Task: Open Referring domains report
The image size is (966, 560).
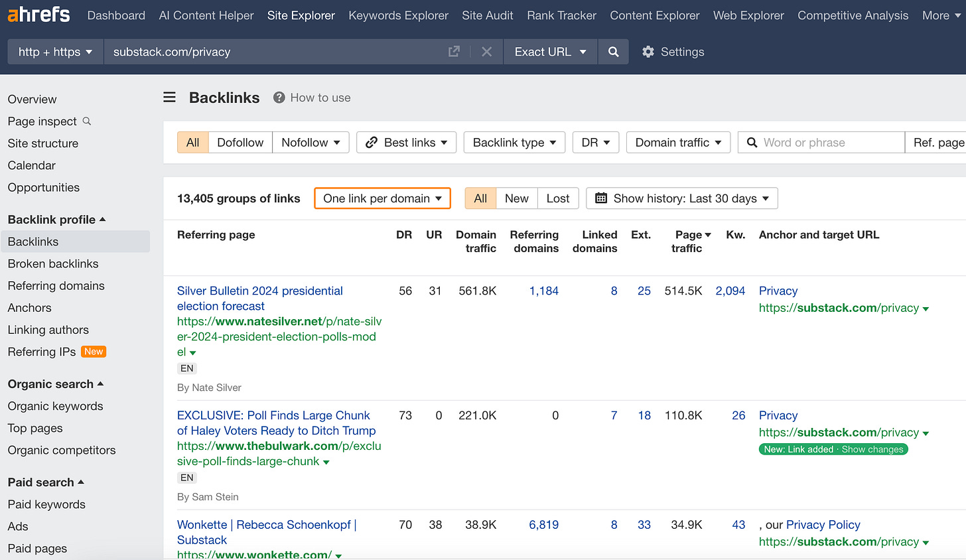Action: tap(56, 286)
